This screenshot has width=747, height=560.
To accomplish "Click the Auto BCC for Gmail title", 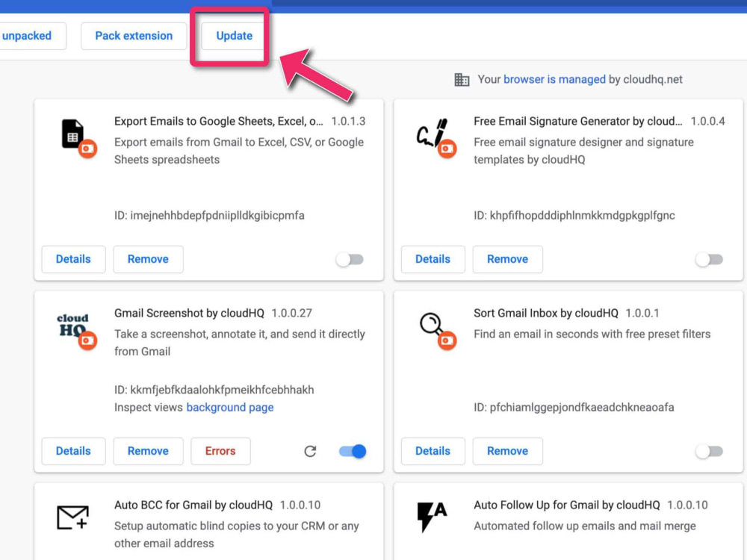I will coord(193,505).
